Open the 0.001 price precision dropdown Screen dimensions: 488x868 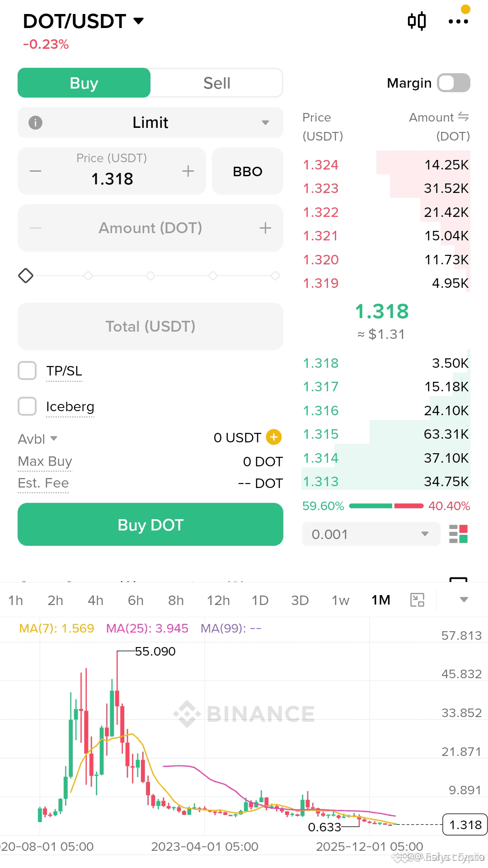(371, 534)
